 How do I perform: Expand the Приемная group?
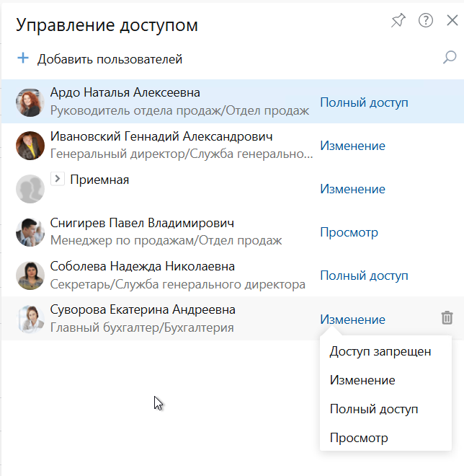58,180
